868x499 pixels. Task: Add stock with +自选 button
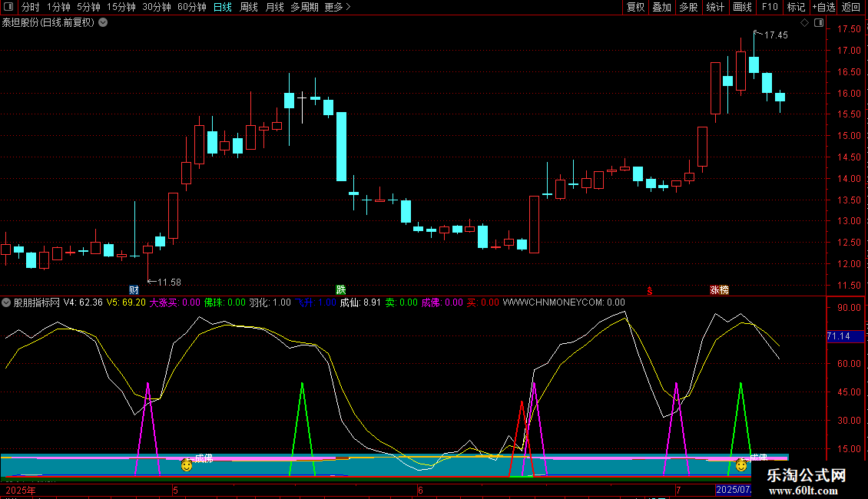[x=823, y=7]
